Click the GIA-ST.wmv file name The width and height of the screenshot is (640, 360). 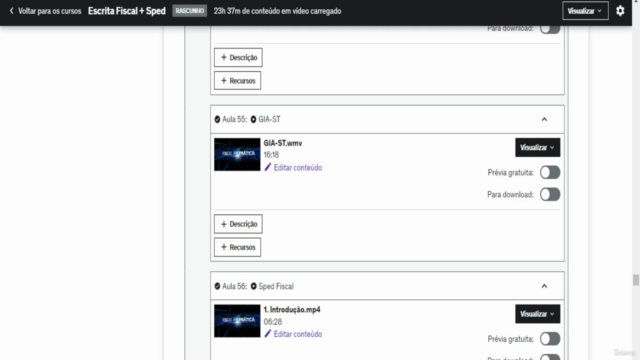283,143
